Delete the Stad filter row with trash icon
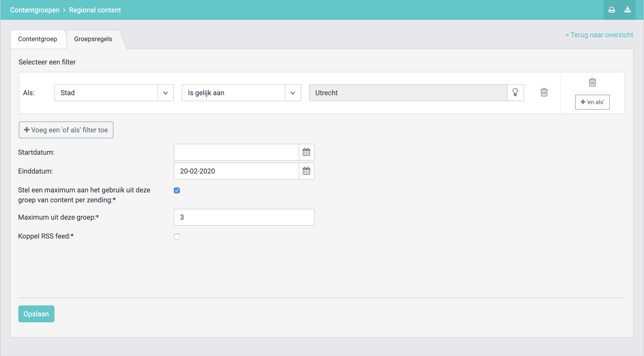644x356 pixels. point(544,92)
